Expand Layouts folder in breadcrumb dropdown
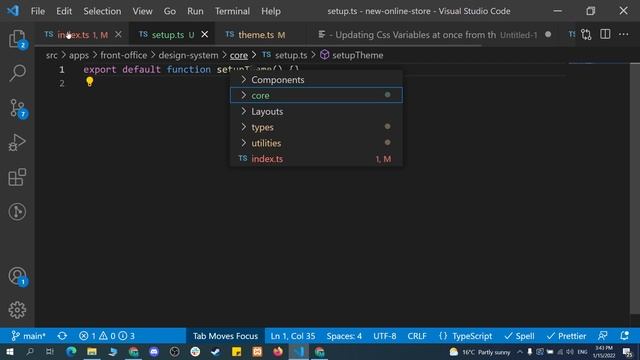 point(316,111)
